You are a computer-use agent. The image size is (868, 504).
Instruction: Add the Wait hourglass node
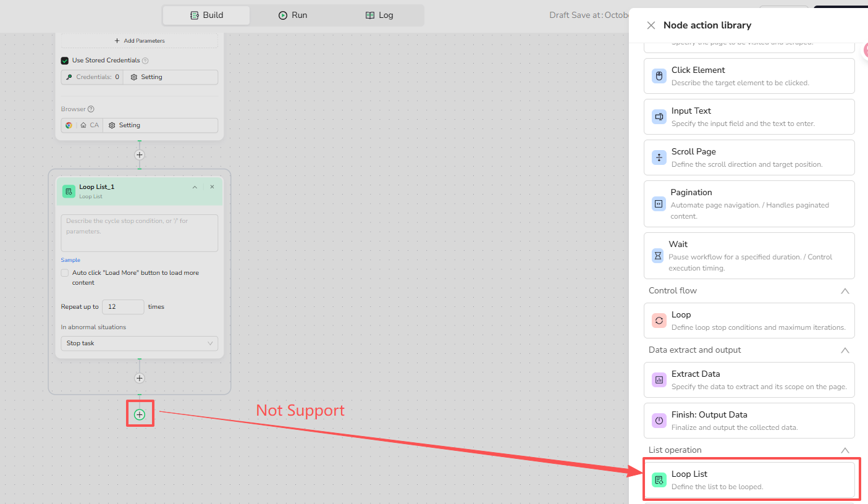658,256
